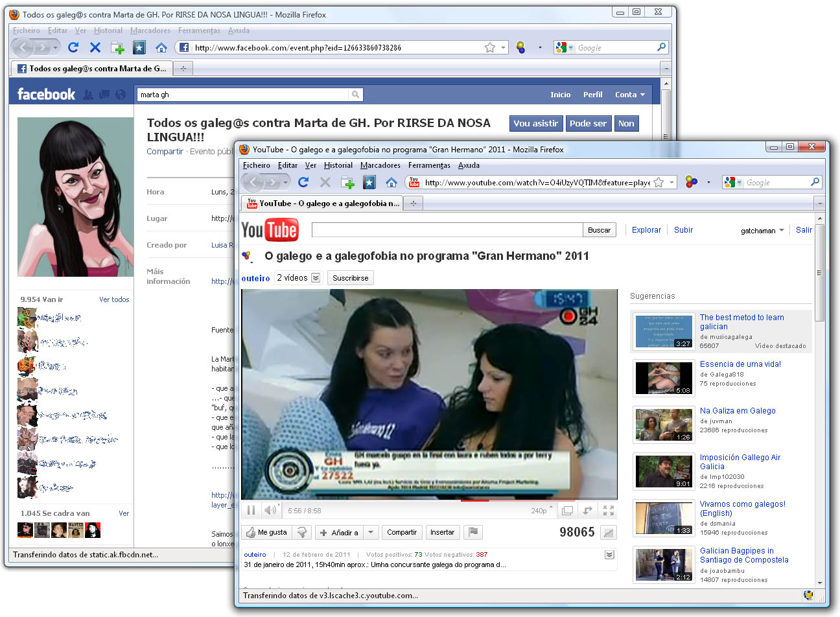Open Facebook Conta dropdown menu
840x617 pixels.
tap(630, 95)
